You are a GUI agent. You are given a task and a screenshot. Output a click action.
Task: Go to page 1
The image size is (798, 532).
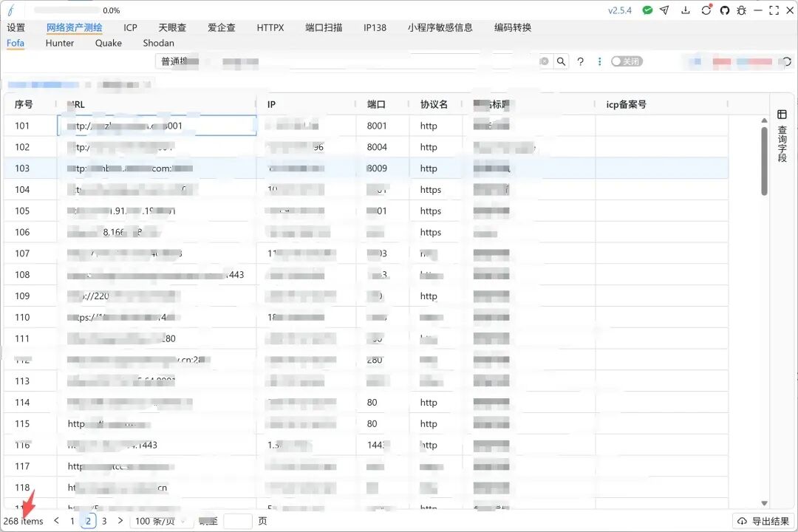click(x=72, y=521)
